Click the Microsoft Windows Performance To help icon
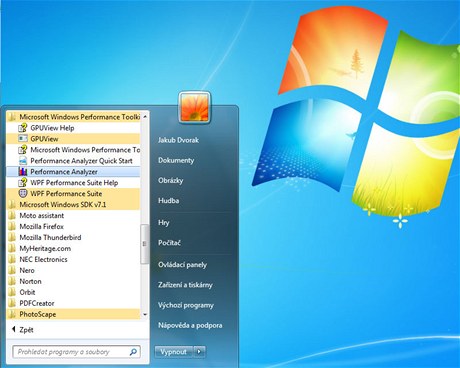Image resolution: width=460 pixels, height=368 pixels. click(22, 150)
